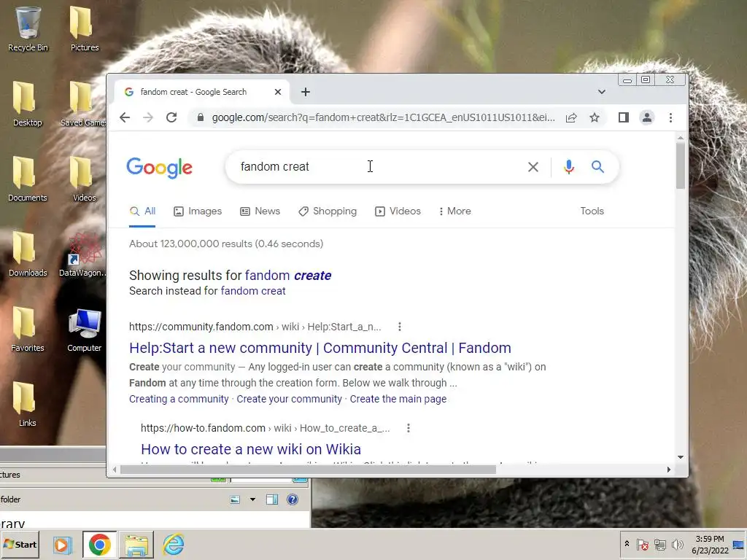Switch to the Images tab
This screenshot has width=747, height=560.
[x=198, y=211]
